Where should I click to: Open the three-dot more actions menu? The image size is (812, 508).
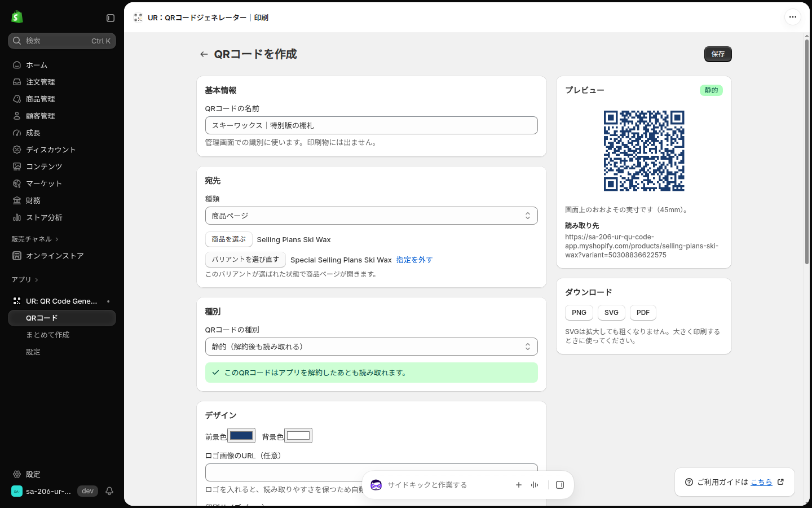click(x=793, y=17)
